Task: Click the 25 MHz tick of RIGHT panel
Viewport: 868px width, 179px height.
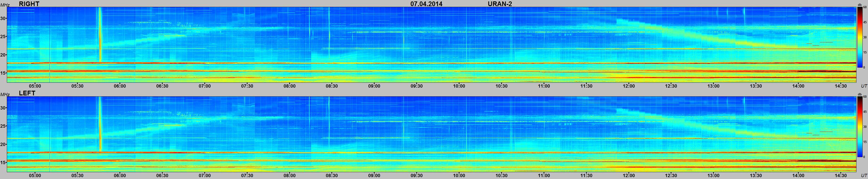Action: [x=3, y=37]
